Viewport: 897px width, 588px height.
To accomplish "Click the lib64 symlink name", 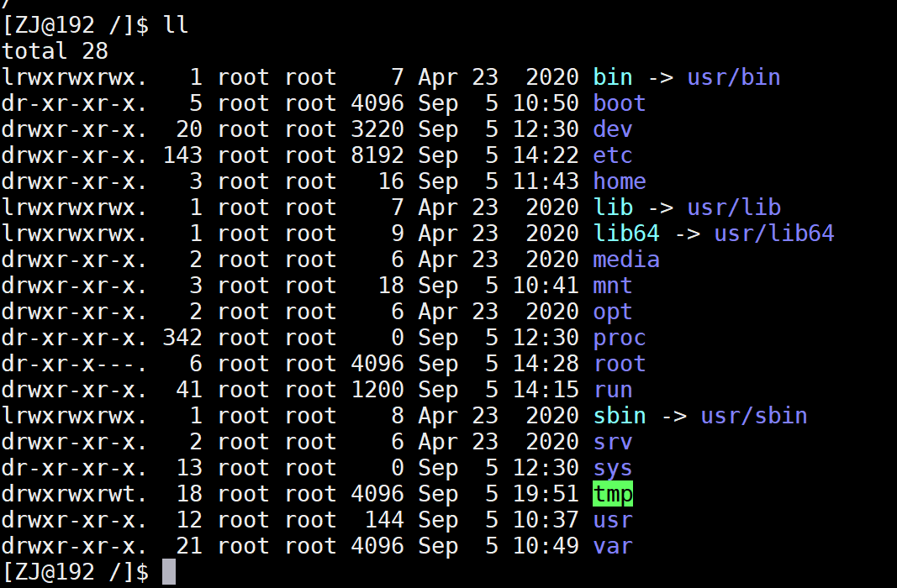I will 626,234.
